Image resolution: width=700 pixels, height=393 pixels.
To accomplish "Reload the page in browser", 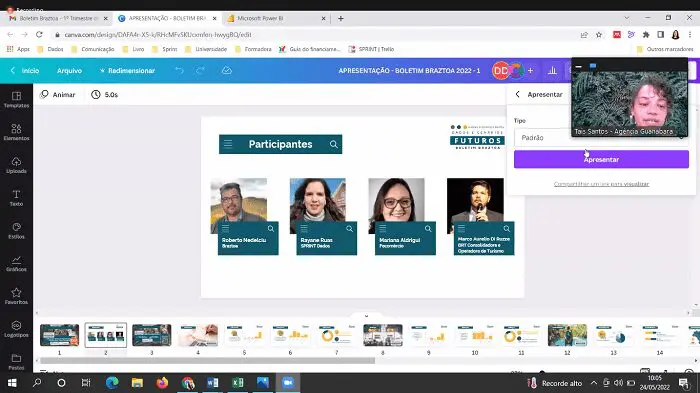I will (x=39, y=34).
